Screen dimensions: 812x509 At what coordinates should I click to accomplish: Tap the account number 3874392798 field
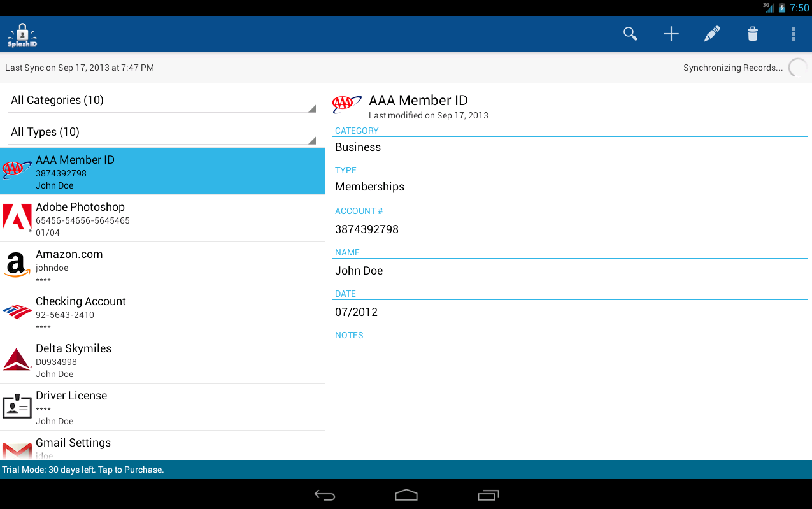569,229
